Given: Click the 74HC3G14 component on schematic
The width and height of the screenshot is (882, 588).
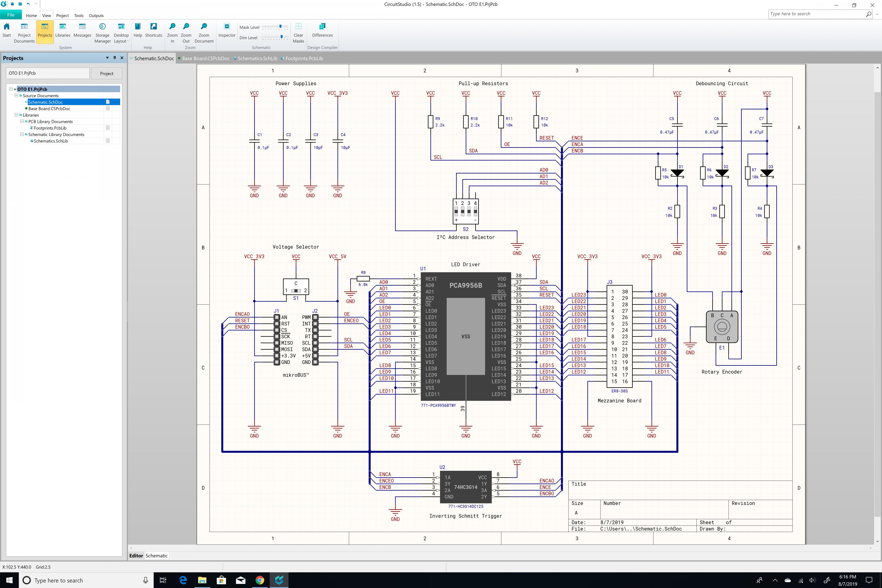Looking at the screenshot, I should [x=465, y=487].
